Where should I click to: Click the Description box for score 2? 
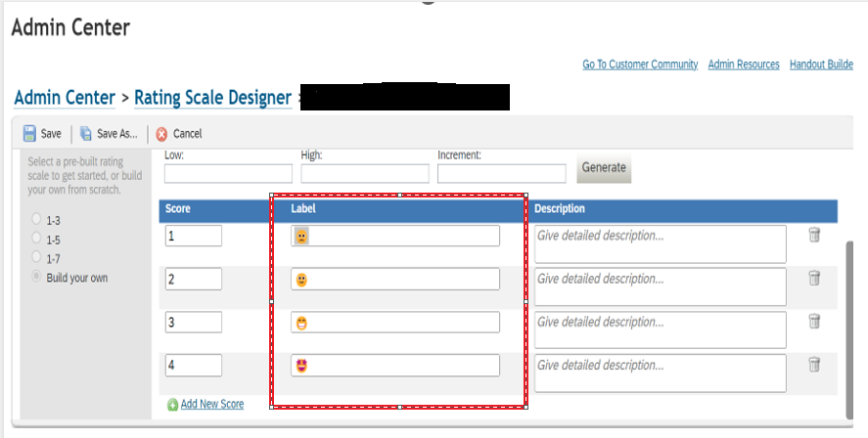point(661,287)
